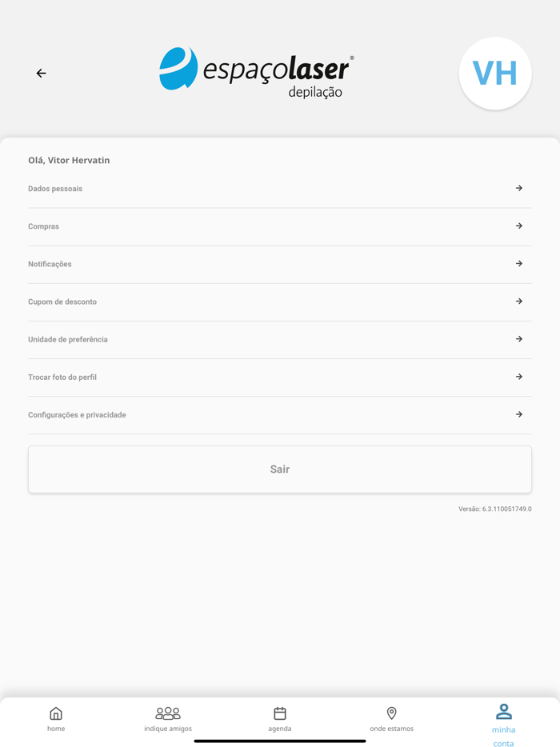Select minha conta person icon
Viewport: 560px width, 747px height.
pos(504,712)
